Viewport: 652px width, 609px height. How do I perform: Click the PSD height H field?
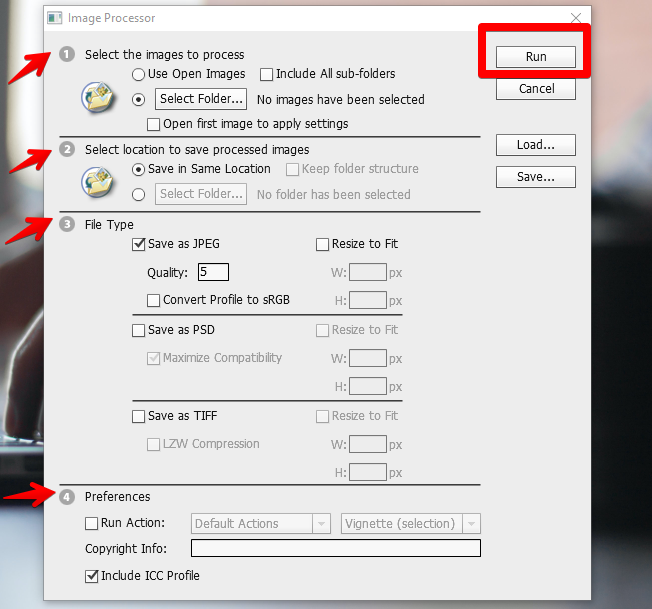(368, 386)
